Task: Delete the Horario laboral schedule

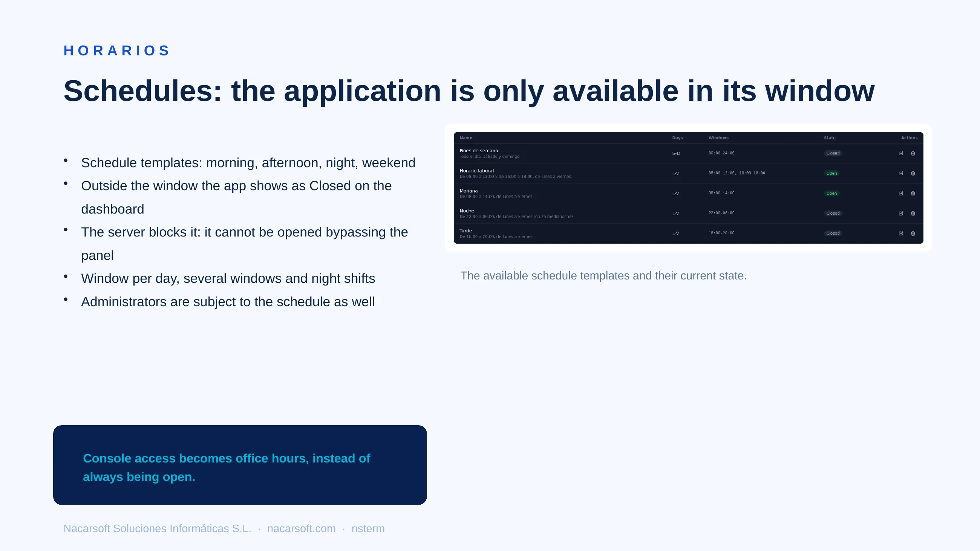Action: (913, 173)
